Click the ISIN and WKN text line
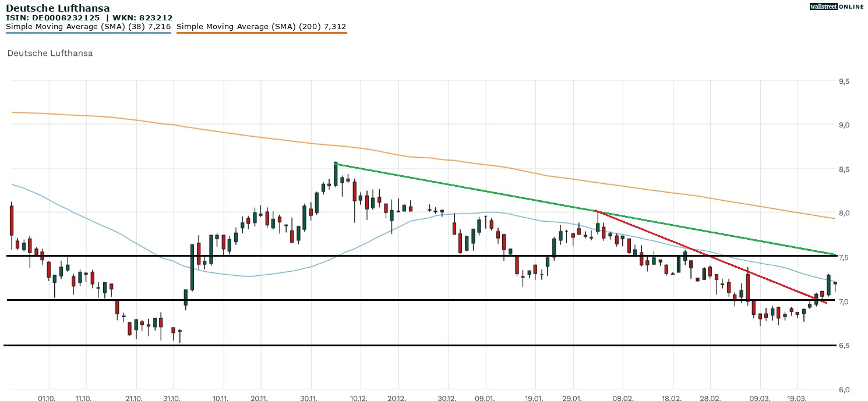The height and width of the screenshot is (401, 868). [x=89, y=18]
